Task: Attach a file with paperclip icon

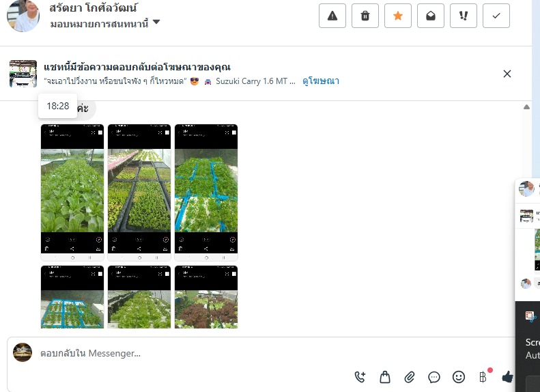Action: (x=410, y=377)
